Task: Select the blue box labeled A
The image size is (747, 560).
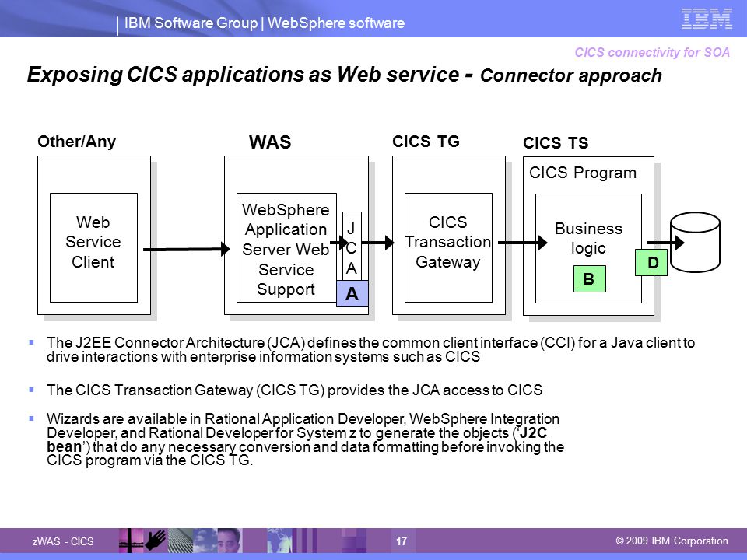Action: pyautogui.click(x=352, y=293)
